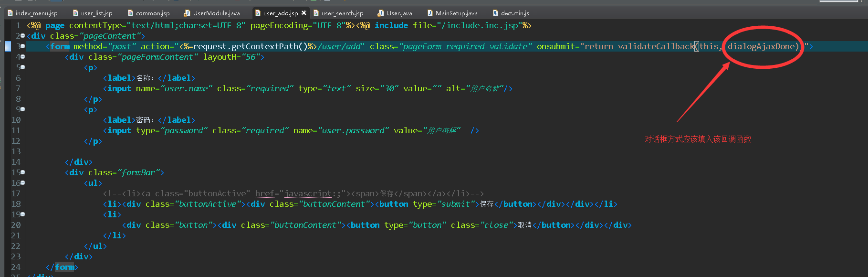Click the Java icon on UserModule.java tab
The height and width of the screenshot is (277, 868).
(x=188, y=13)
